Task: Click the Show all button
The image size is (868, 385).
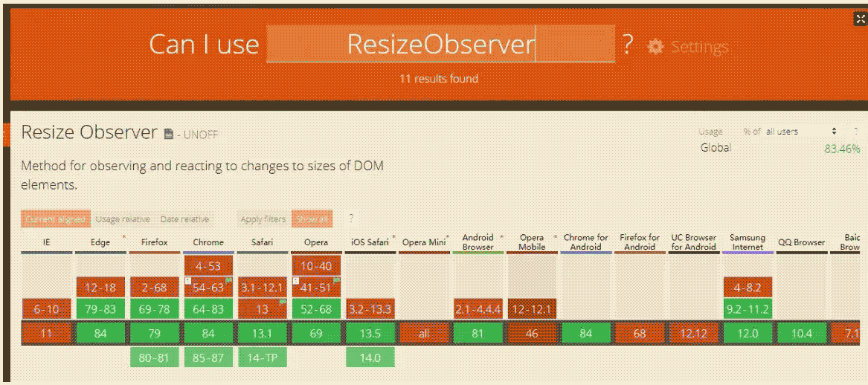Action: [312, 219]
